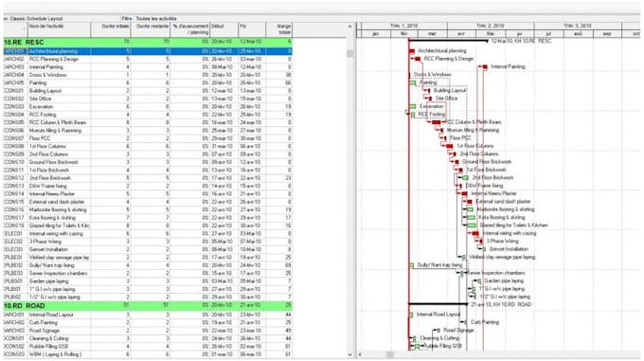Open the Filtre Toutes les activités label
Viewport: 644px width, 361px height.
(150, 19)
